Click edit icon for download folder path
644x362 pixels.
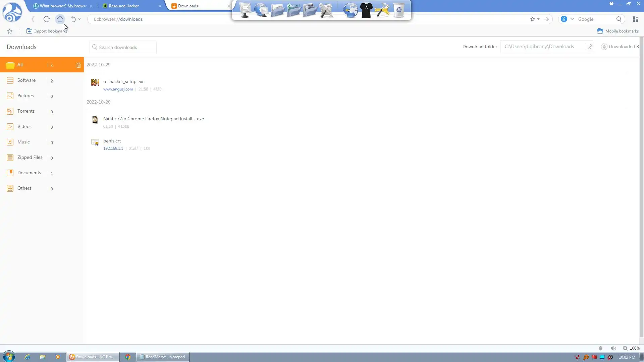pyautogui.click(x=589, y=47)
